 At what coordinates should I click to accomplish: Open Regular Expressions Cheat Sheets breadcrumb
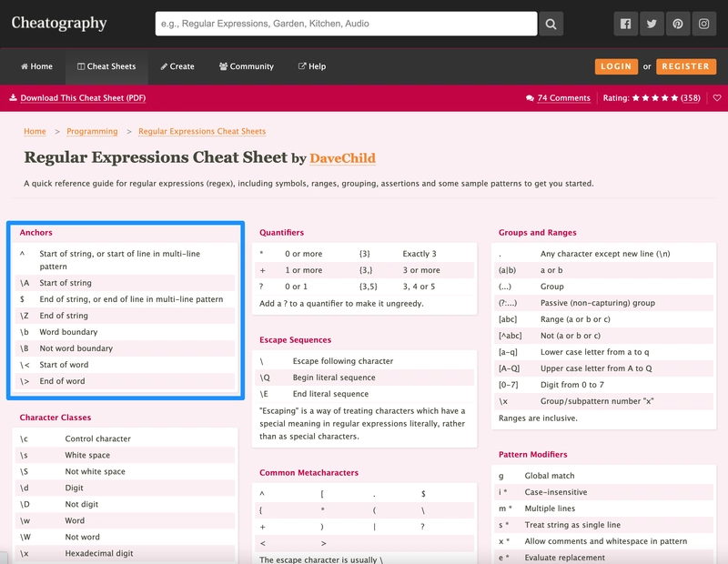tap(202, 131)
